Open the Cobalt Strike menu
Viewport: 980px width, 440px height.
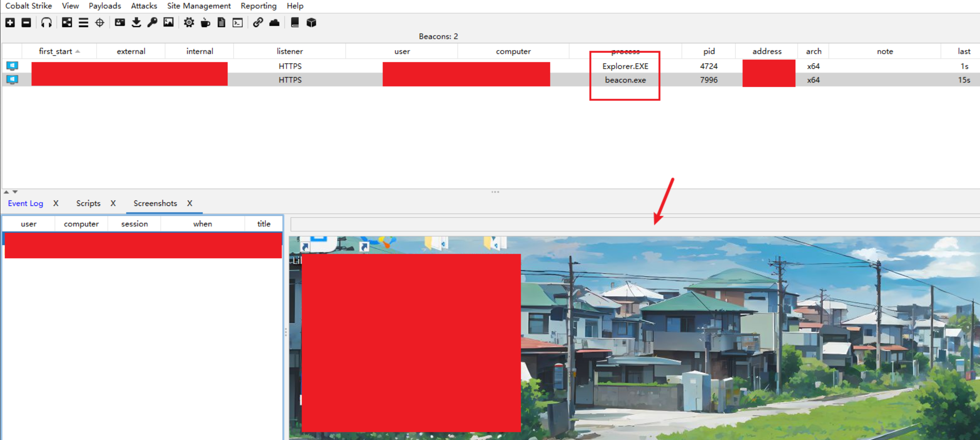(x=29, y=6)
